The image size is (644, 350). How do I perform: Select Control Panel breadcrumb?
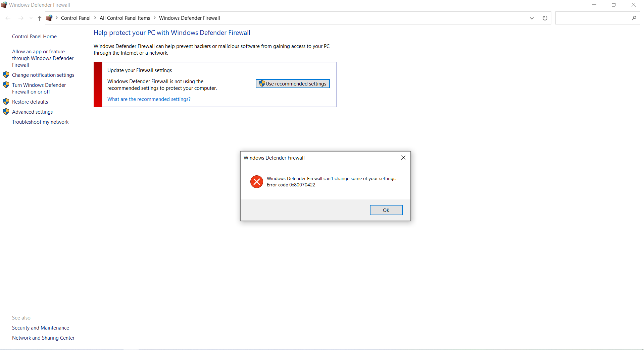pyautogui.click(x=76, y=18)
